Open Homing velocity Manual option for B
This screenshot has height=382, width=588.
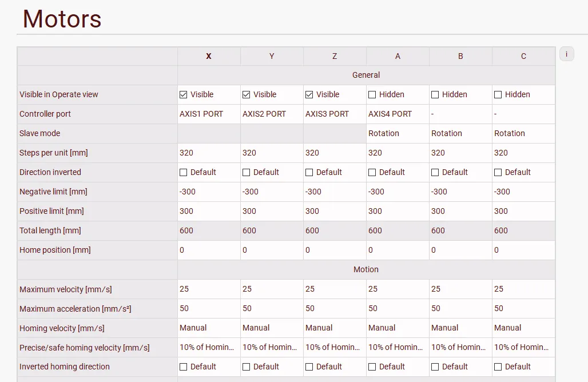[461, 328]
